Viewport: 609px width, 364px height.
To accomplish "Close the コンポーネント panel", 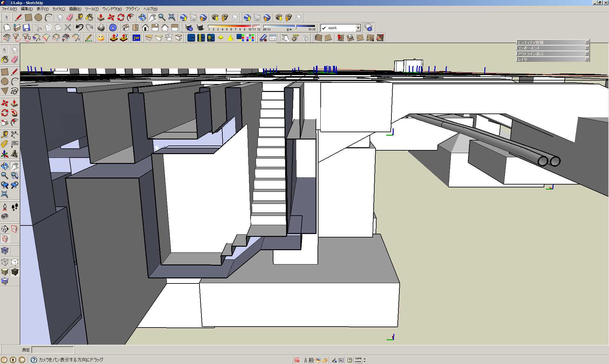I will [x=586, y=48].
